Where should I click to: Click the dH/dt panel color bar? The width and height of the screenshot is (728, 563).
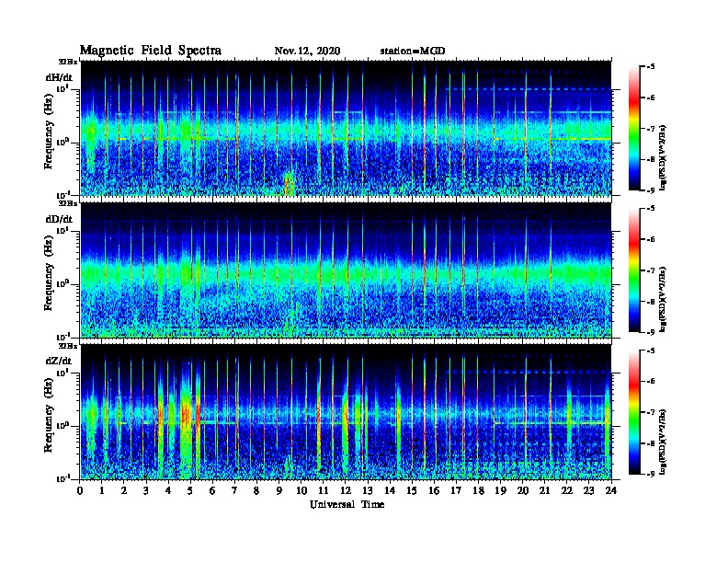(x=634, y=129)
